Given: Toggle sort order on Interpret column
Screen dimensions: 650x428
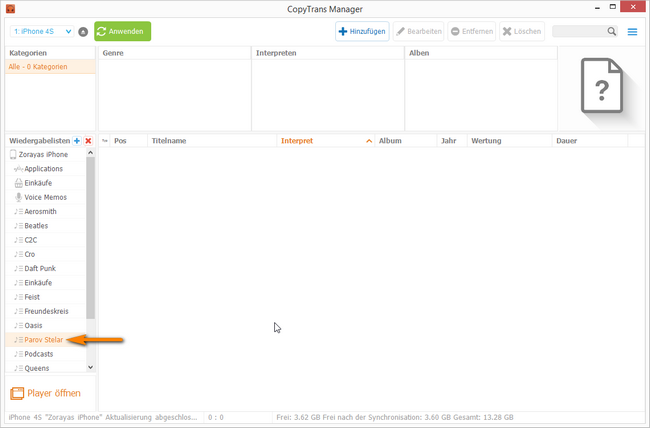Looking at the screenshot, I should click(325, 141).
